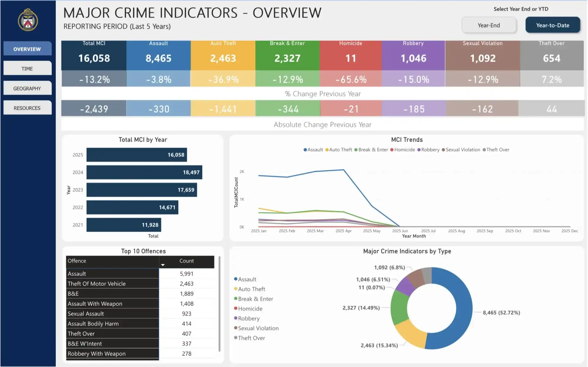Select the 2024 bar in Total MCI by Year
588x367 pixels.
pyautogui.click(x=144, y=172)
